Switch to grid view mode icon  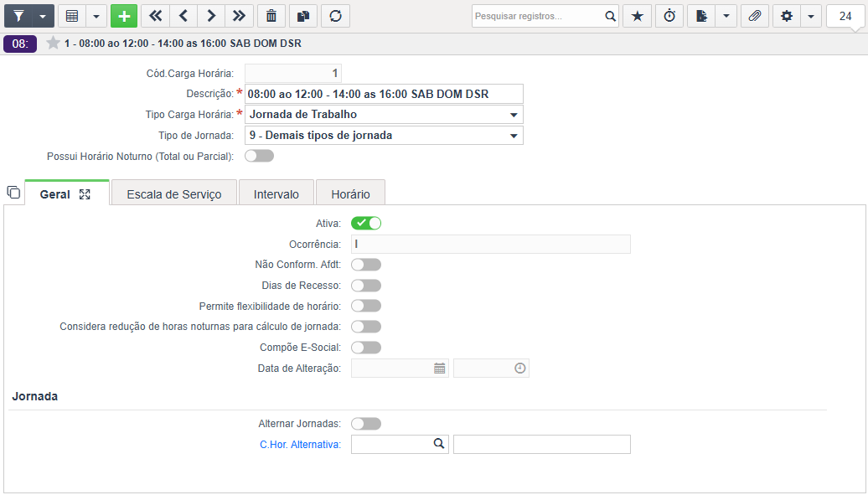coord(72,16)
